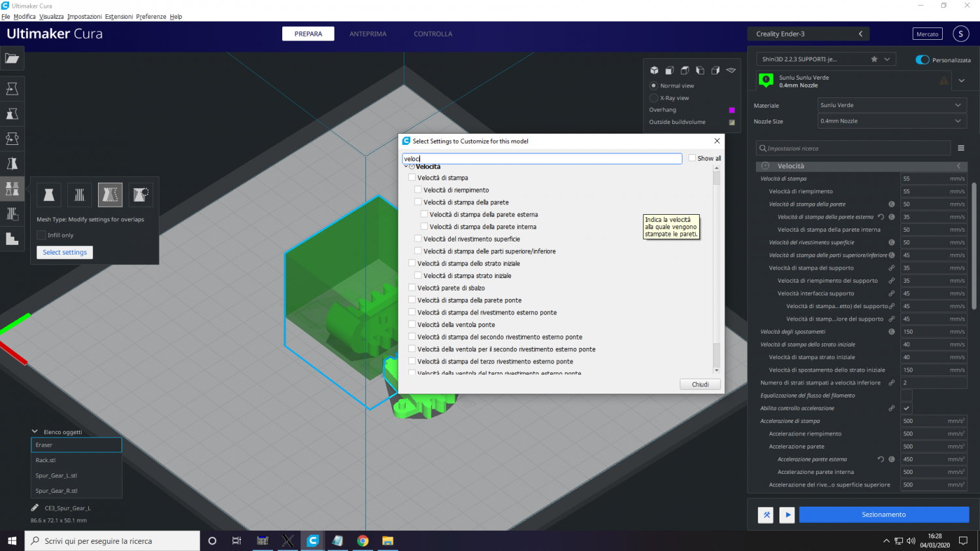Viewport: 980px width, 551px height.
Task: Open file with the folder icon
Action: point(12,59)
